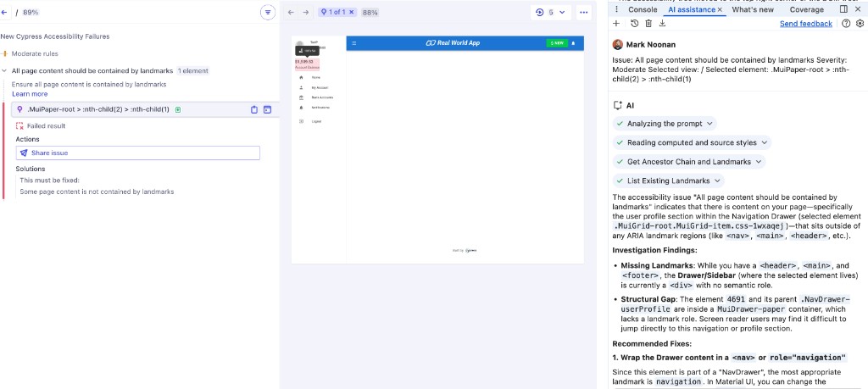868x389 pixels.
Task: Export the AI conversation with download icon
Action: click(x=663, y=23)
